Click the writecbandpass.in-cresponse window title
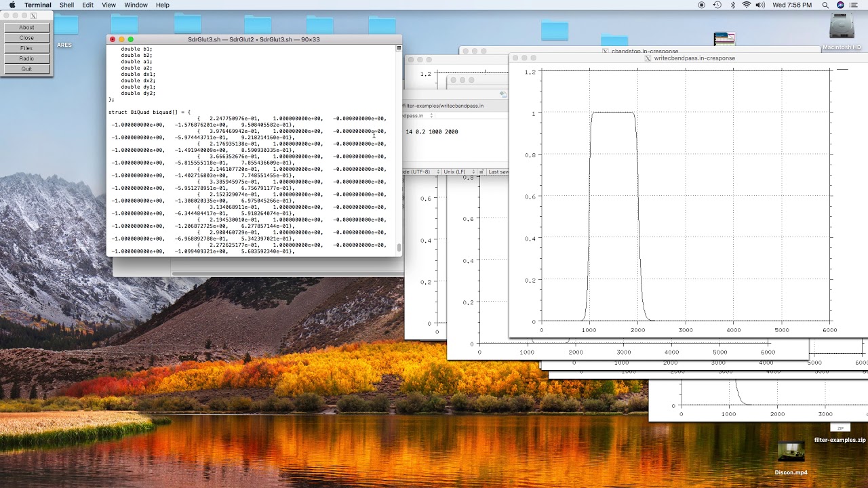 coord(694,58)
